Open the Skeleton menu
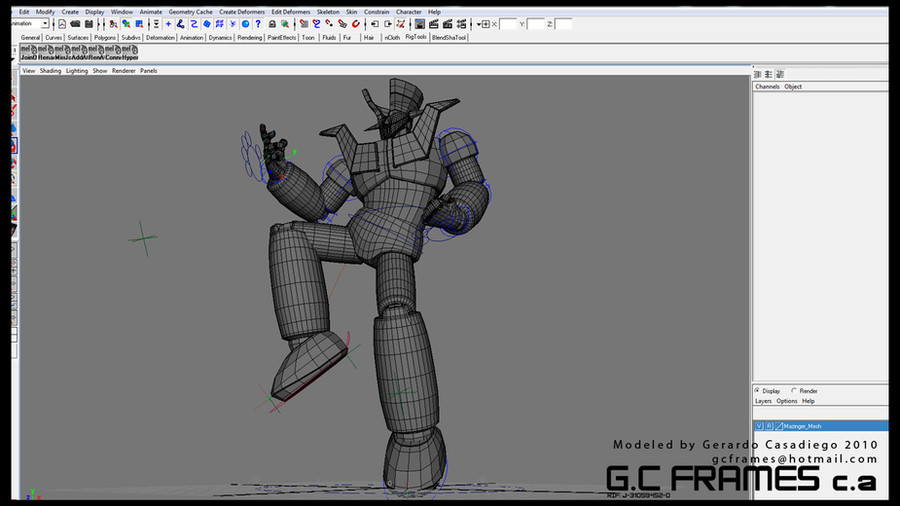900x506 pixels. 328,11
